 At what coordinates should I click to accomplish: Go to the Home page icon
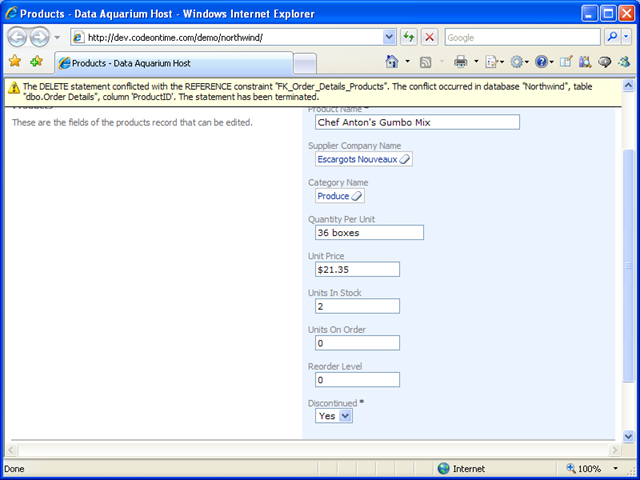pos(392,62)
